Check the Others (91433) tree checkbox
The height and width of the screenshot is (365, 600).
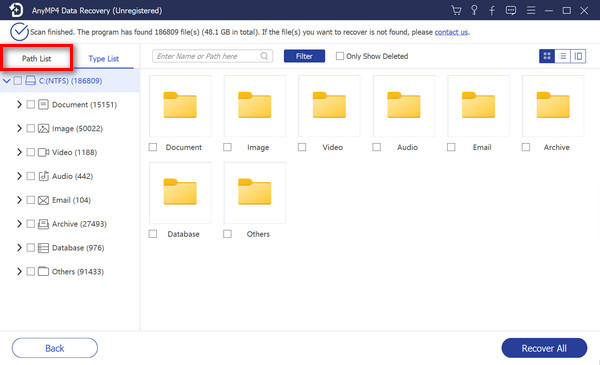coord(31,272)
